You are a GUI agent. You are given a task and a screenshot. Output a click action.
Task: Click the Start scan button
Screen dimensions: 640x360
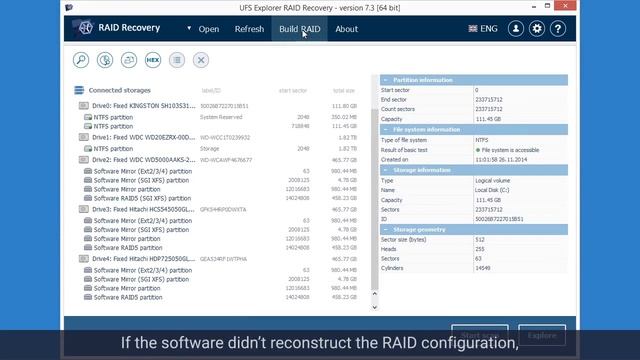point(480,335)
